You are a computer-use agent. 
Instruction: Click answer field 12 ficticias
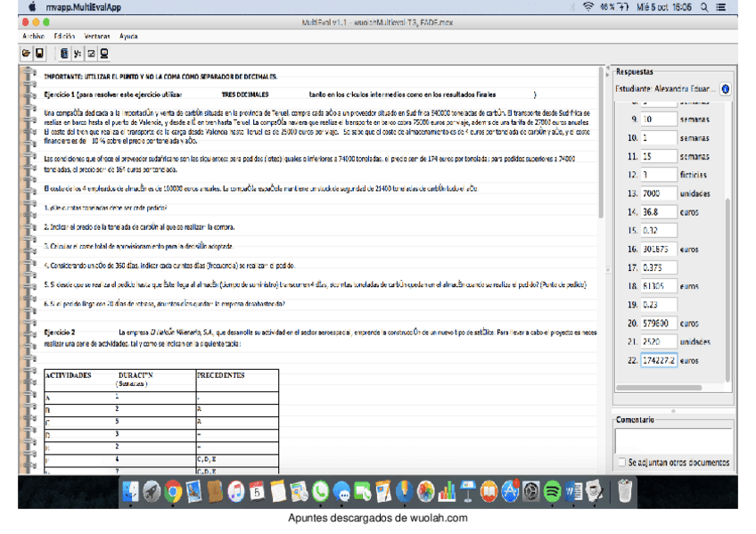pyautogui.click(x=659, y=175)
